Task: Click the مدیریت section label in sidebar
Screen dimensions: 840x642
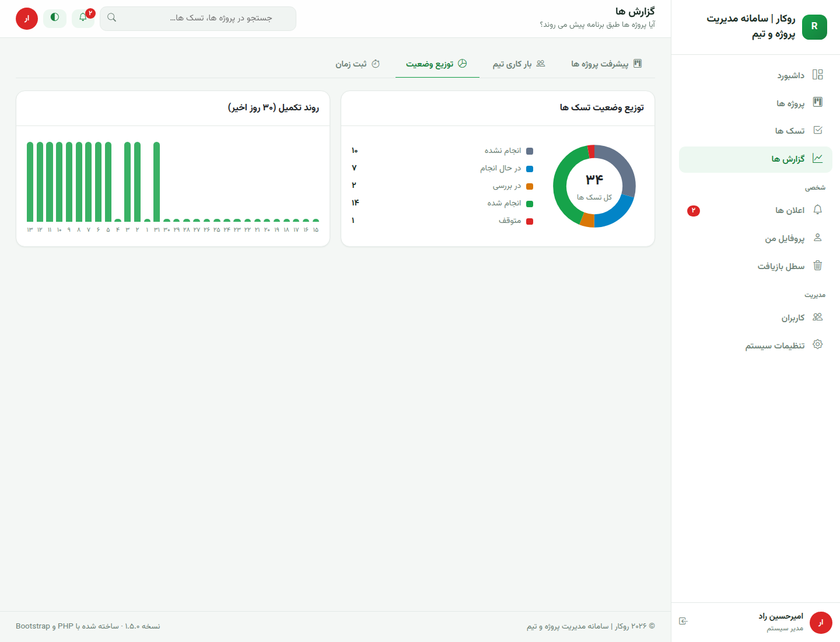Action: pos(815,295)
